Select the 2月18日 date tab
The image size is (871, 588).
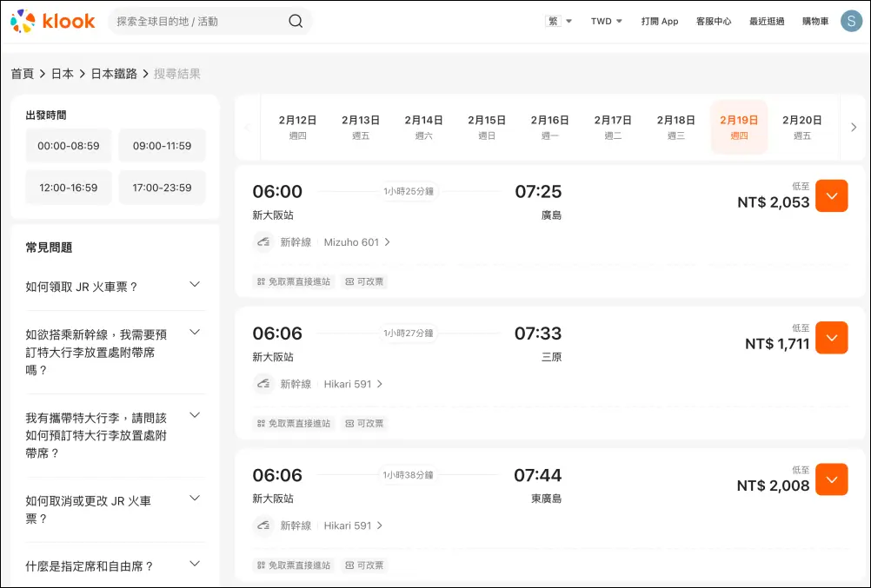coord(675,127)
